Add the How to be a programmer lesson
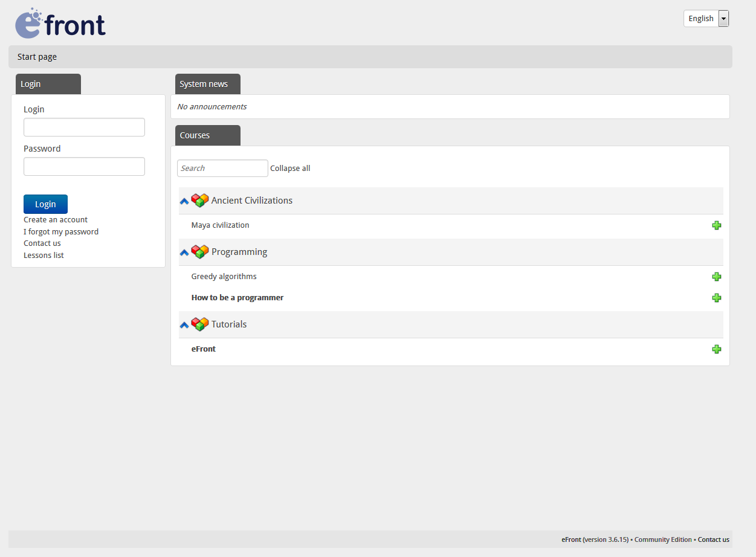Screen dimensions: 756x557 717,297
